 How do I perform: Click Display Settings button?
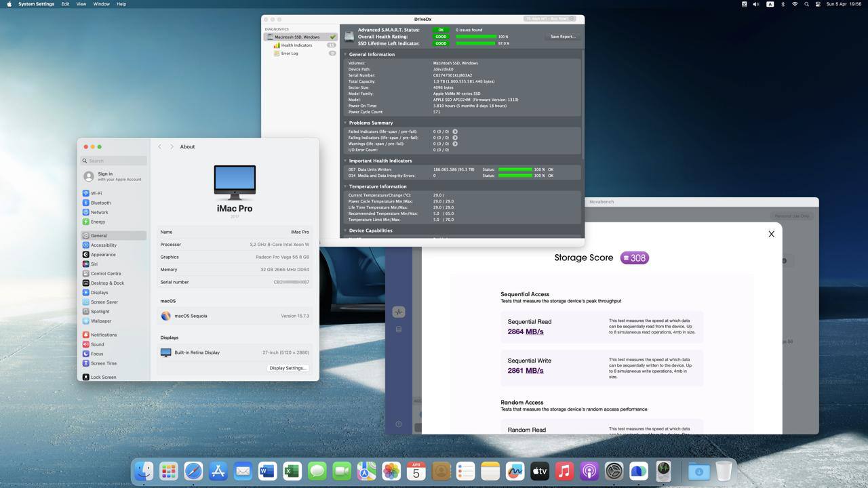click(x=288, y=368)
